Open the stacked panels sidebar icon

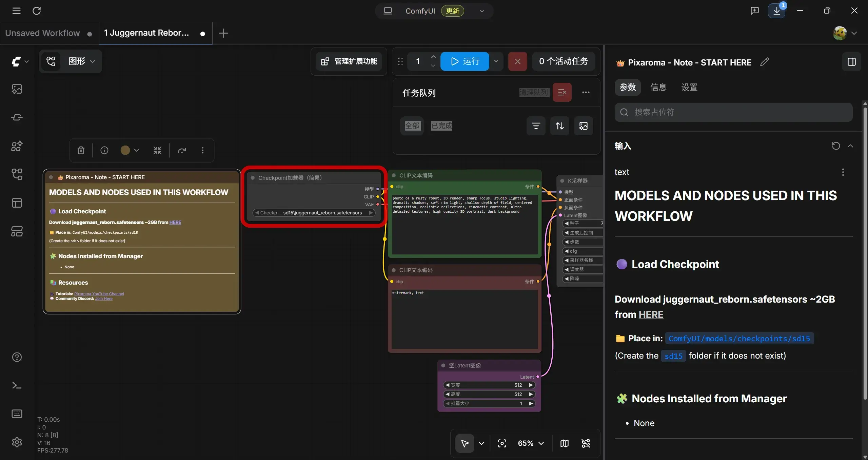tap(17, 232)
